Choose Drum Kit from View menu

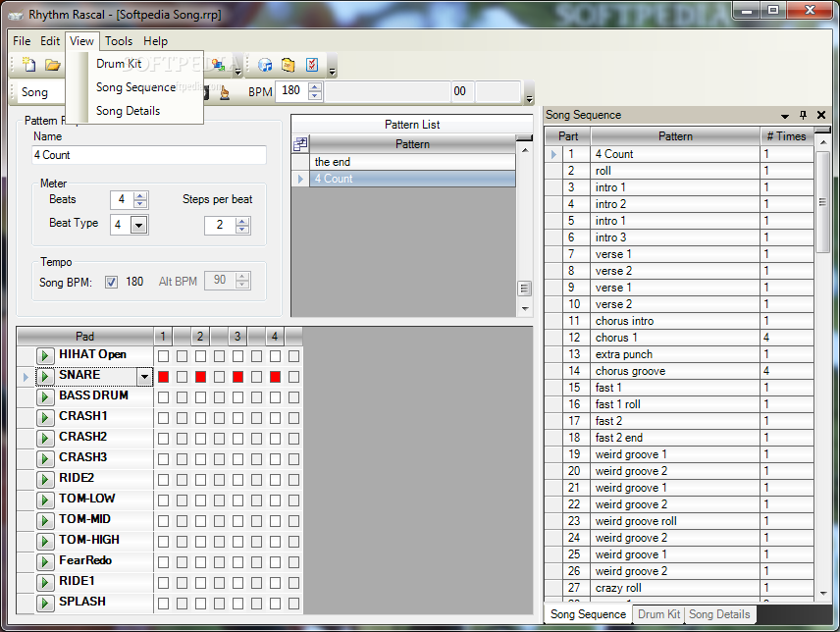pos(119,64)
